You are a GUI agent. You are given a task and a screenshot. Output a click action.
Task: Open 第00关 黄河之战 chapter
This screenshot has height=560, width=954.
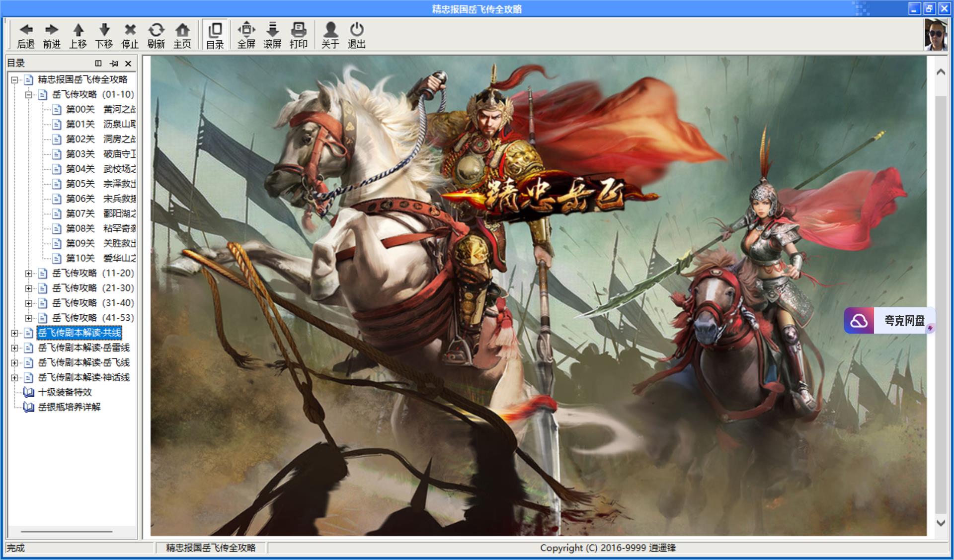pos(101,109)
